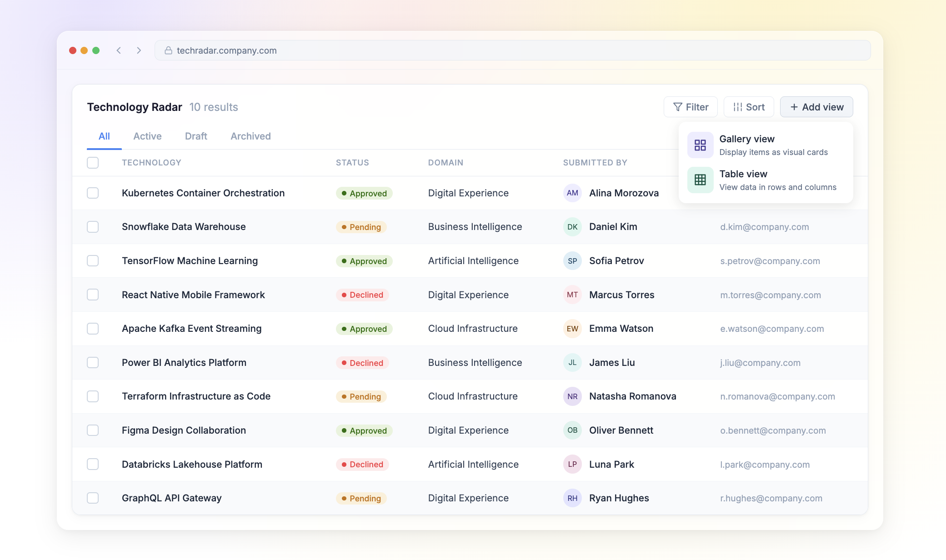The height and width of the screenshot is (560, 946).
Task: Click the lock icon in address bar
Action: (x=168, y=50)
